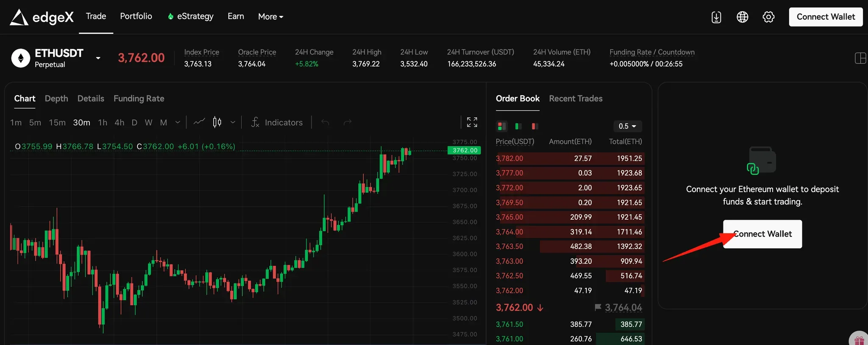Select the 4h timeframe interval
Screen dimensions: 868x345
120,122
